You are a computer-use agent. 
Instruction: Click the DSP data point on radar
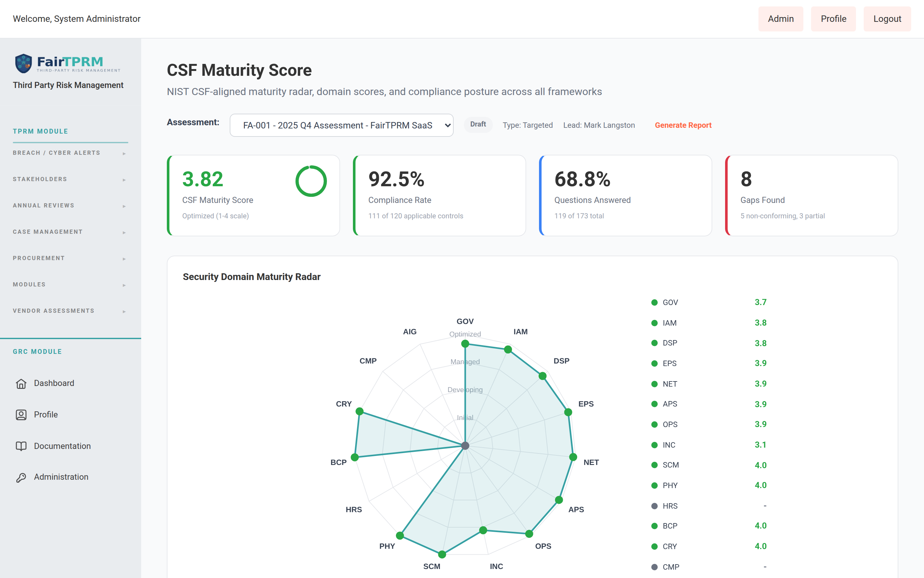[x=543, y=376]
